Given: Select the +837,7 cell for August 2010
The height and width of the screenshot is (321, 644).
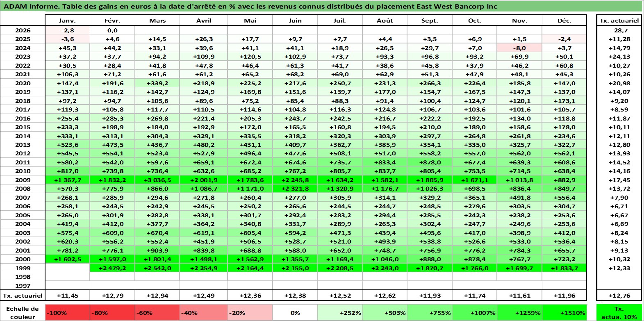Looking at the screenshot, I should [385, 171].
